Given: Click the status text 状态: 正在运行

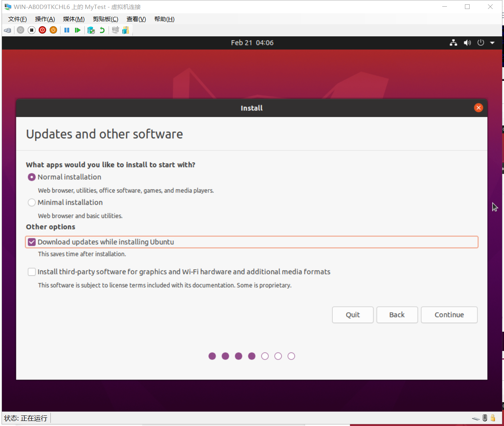Looking at the screenshot, I should coord(26,418).
